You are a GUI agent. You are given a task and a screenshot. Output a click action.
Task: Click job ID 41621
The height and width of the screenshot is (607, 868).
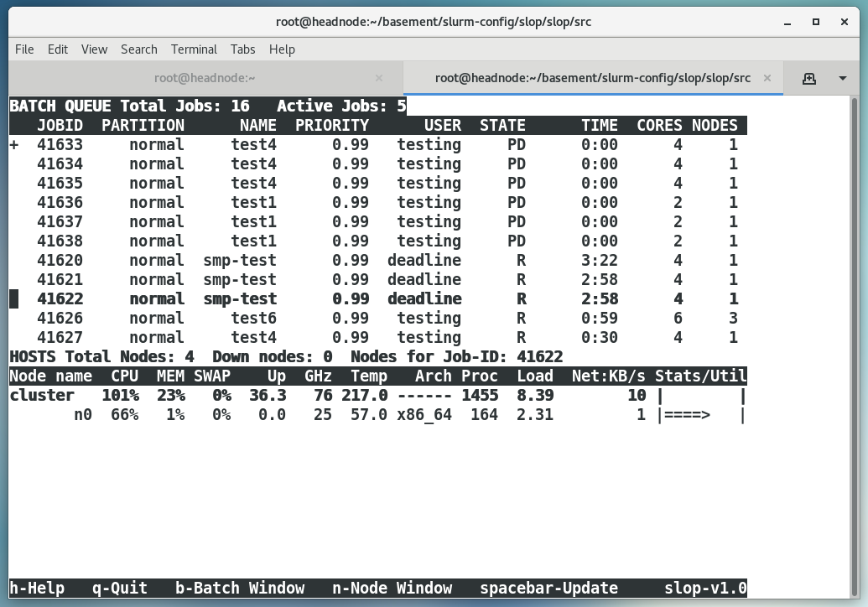60,279
